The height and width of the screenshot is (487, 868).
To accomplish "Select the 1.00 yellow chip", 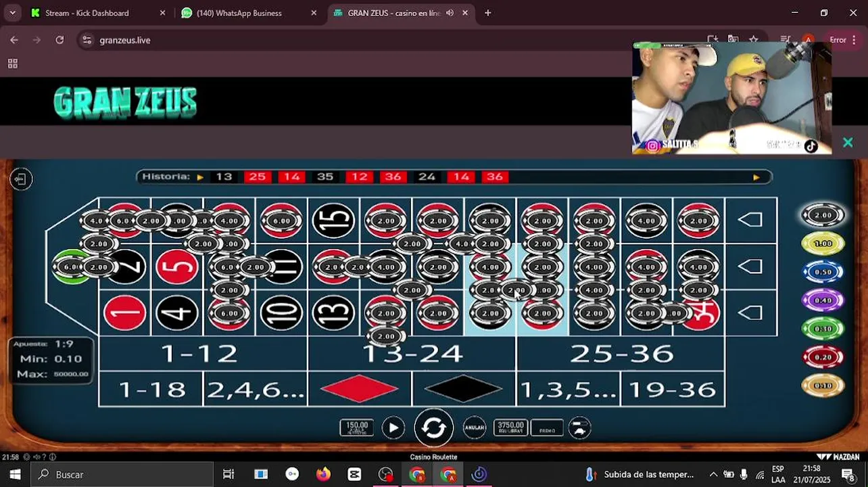I will pos(823,243).
